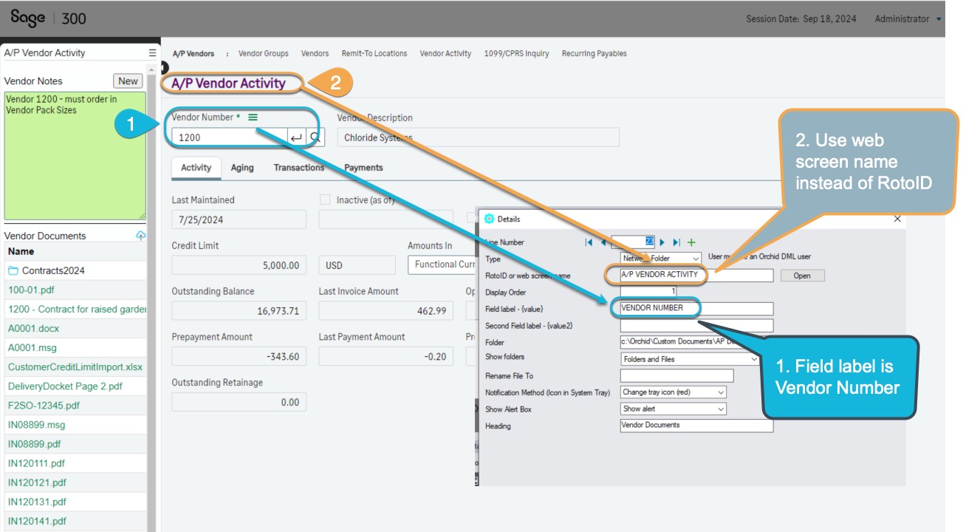Image resolution: width=980 pixels, height=532 pixels.
Task: Open Administrator user dropdown
Action: [939, 19]
